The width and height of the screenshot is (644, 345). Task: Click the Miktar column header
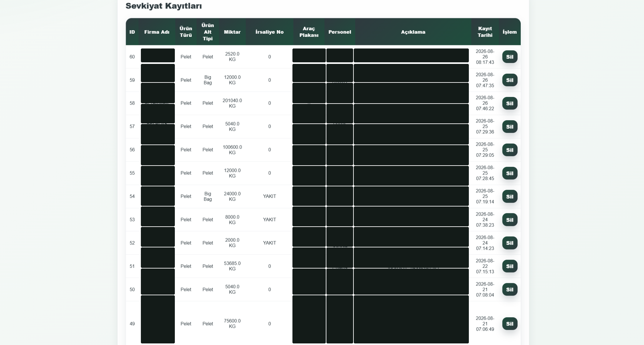pyautogui.click(x=232, y=32)
